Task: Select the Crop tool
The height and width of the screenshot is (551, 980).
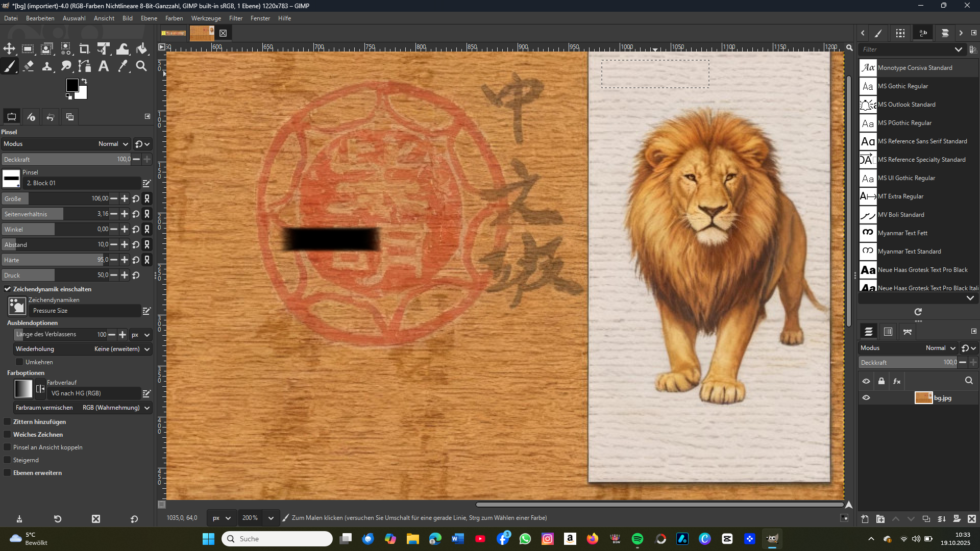Action: pyautogui.click(x=84, y=49)
